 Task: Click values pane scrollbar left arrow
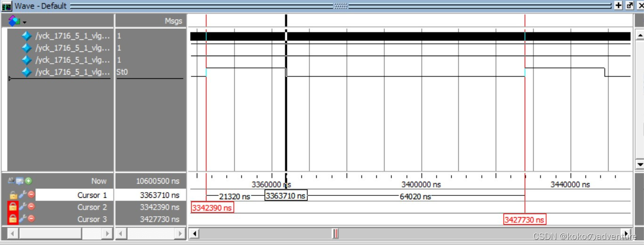[121, 233]
